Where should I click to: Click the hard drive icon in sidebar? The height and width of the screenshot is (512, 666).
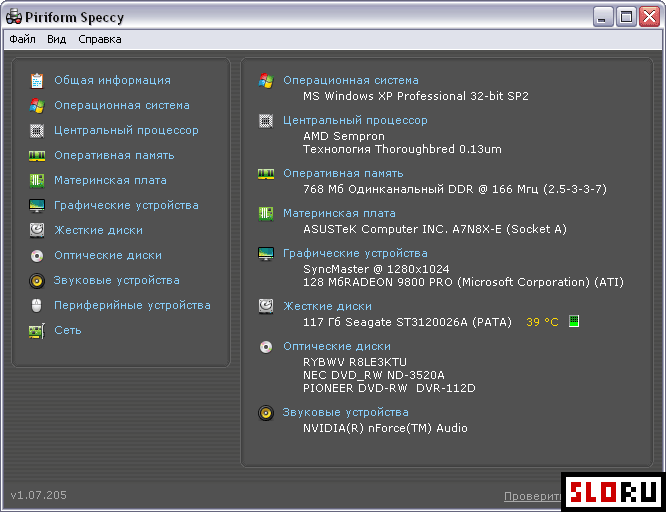click(37, 230)
